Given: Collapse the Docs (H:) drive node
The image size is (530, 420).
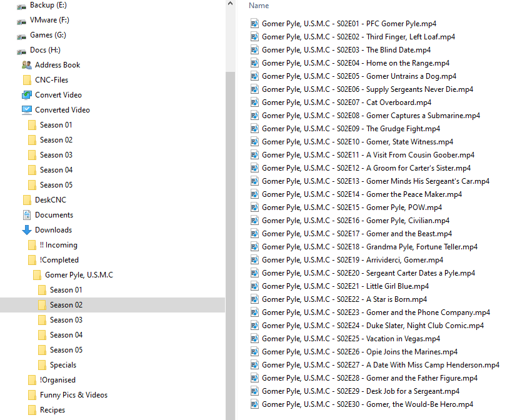Looking at the screenshot, I should 10,49.
